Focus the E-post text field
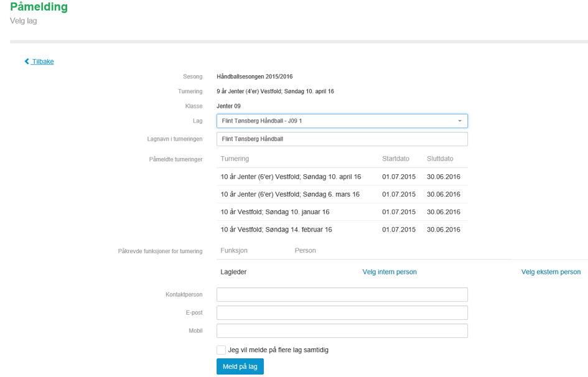Screen dimensions: 588x377 pos(342,312)
